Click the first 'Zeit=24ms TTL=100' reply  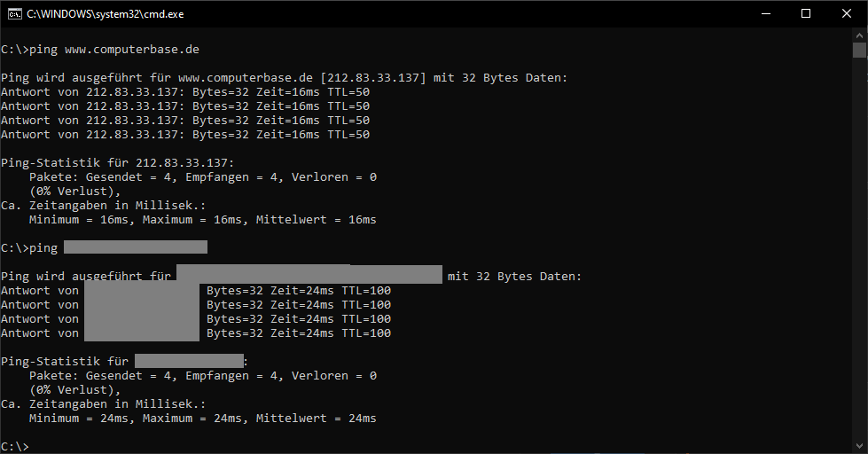point(331,291)
